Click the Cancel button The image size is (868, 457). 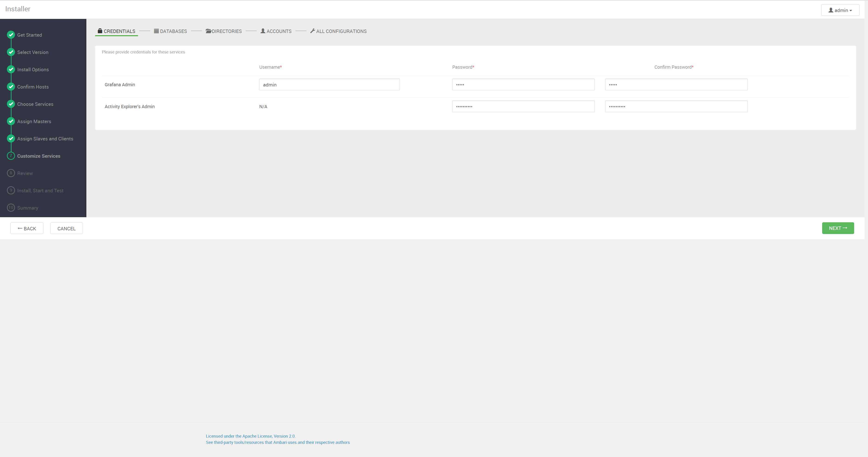[66, 228]
